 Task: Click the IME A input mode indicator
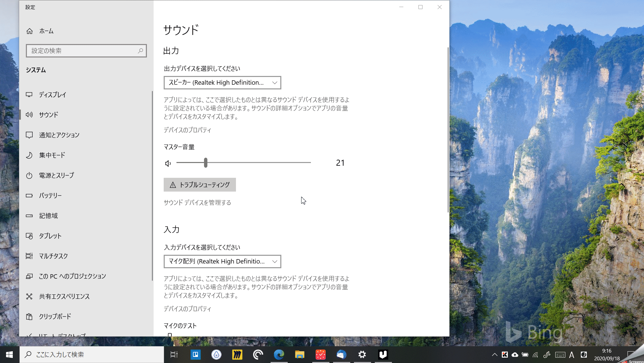coord(572,355)
